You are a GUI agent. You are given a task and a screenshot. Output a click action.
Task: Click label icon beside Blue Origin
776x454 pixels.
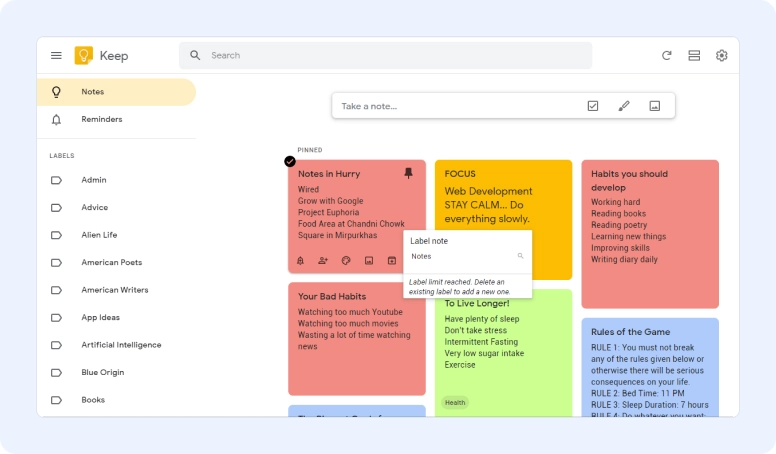56,372
